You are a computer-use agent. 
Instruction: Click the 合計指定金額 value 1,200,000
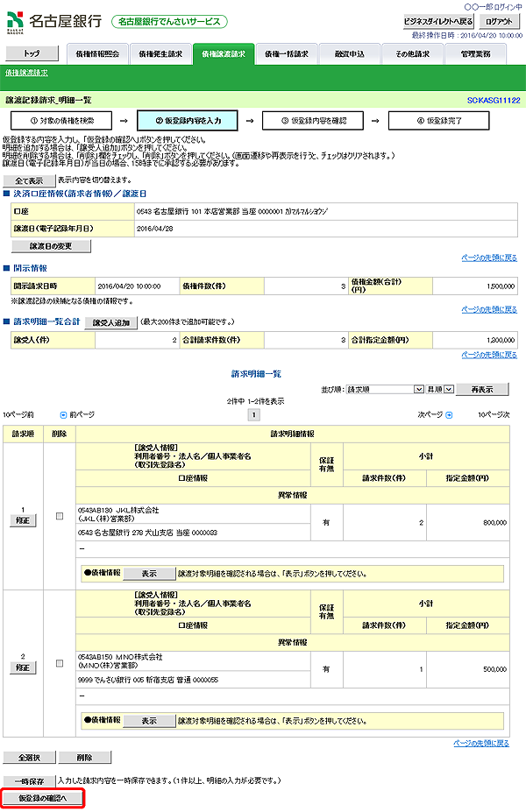(501, 340)
